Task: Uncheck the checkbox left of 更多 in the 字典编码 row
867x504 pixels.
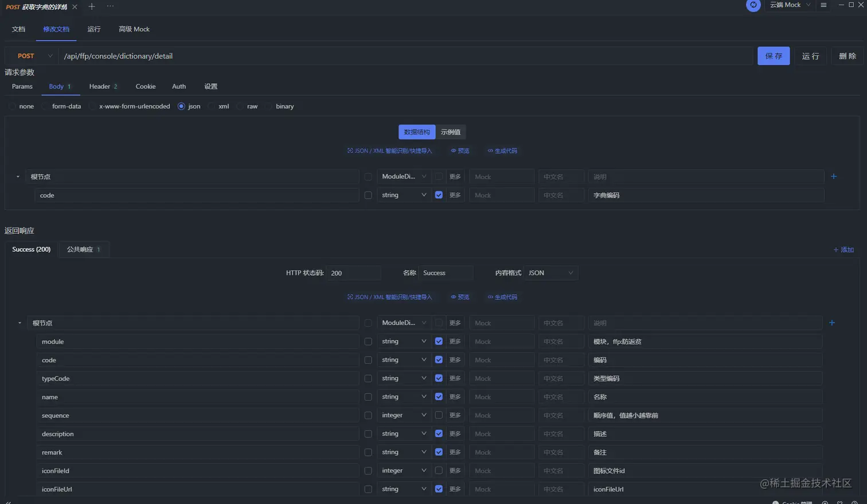Action: [439, 195]
